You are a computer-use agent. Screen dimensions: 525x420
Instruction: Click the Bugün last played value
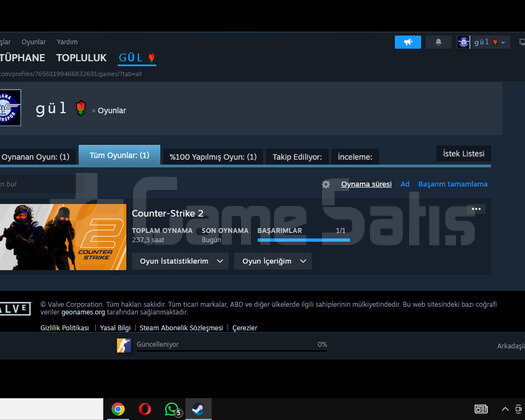[x=211, y=240]
